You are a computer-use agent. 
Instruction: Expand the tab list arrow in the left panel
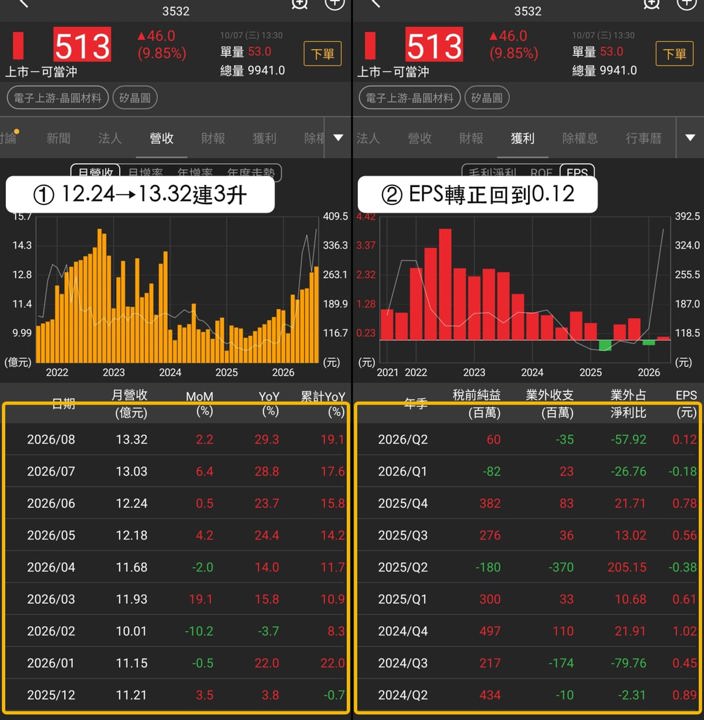(338, 138)
